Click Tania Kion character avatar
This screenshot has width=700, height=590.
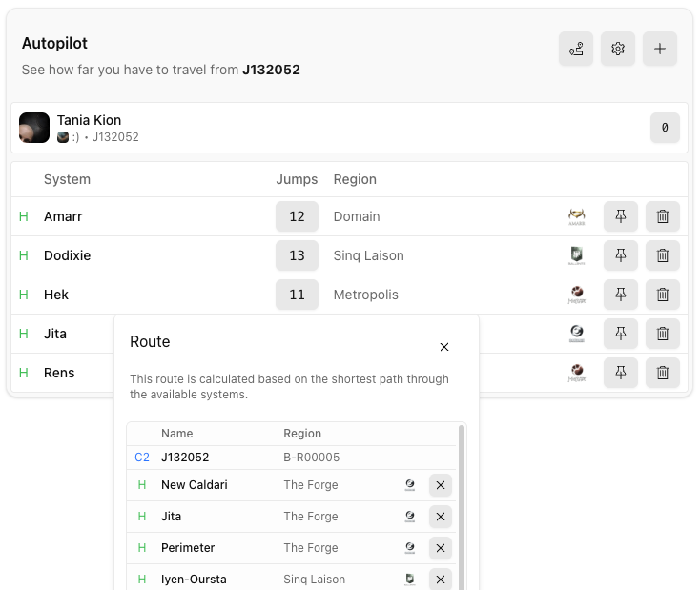[x=34, y=128]
